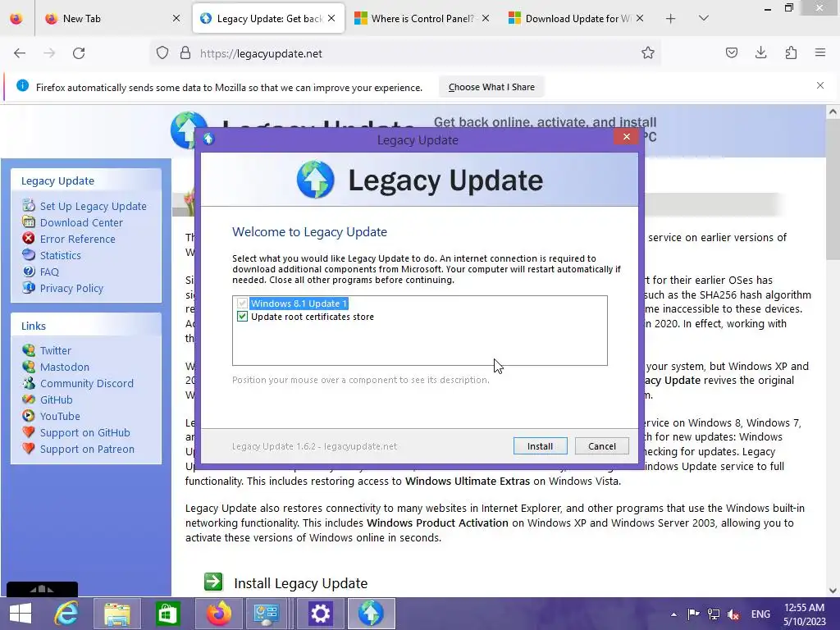Open FAQ sidebar link
The width and height of the screenshot is (840, 630).
[49, 272]
